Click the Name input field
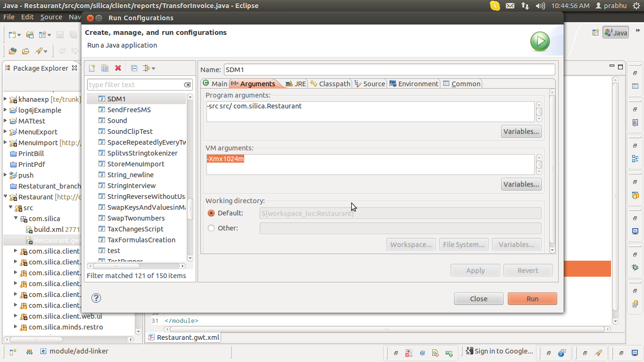This screenshot has height=362, width=644. [x=389, y=70]
